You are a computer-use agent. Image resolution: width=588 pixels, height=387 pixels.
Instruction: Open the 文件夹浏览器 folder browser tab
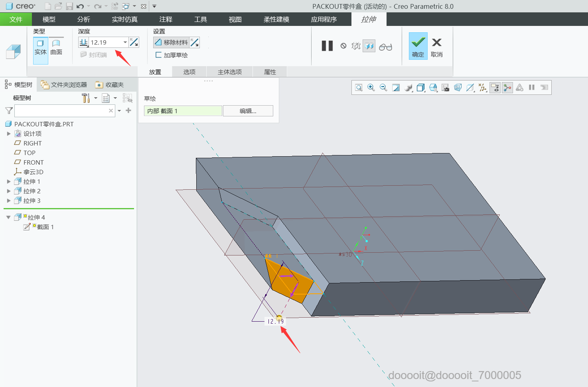coord(64,84)
